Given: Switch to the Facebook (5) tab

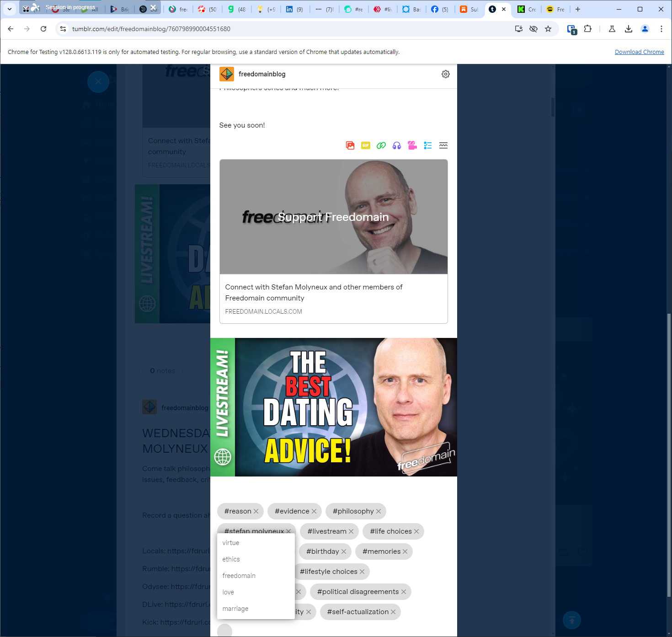Looking at the screenshot, I should coord(440,9).
